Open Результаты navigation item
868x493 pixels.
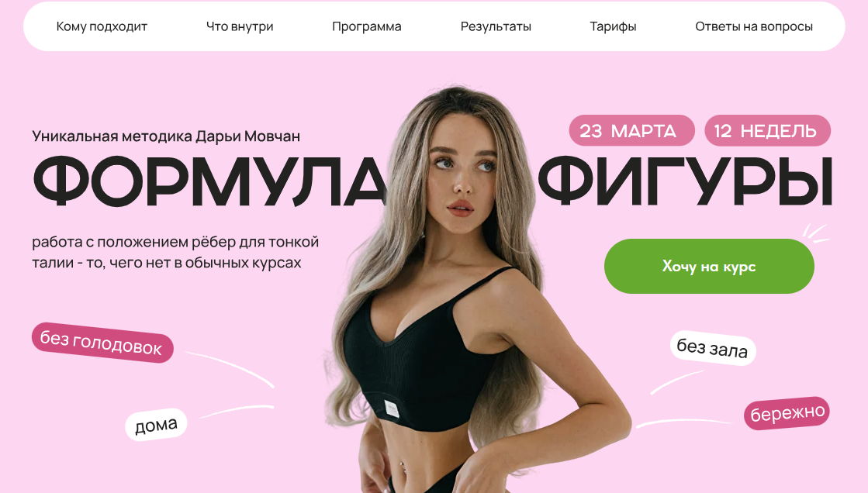(496, 26)
